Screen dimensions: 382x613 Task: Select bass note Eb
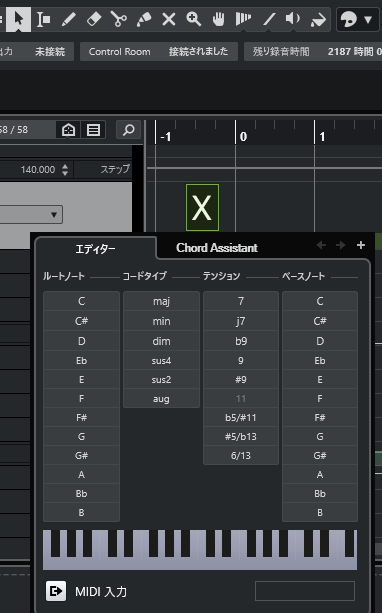(x=320, y=360)
